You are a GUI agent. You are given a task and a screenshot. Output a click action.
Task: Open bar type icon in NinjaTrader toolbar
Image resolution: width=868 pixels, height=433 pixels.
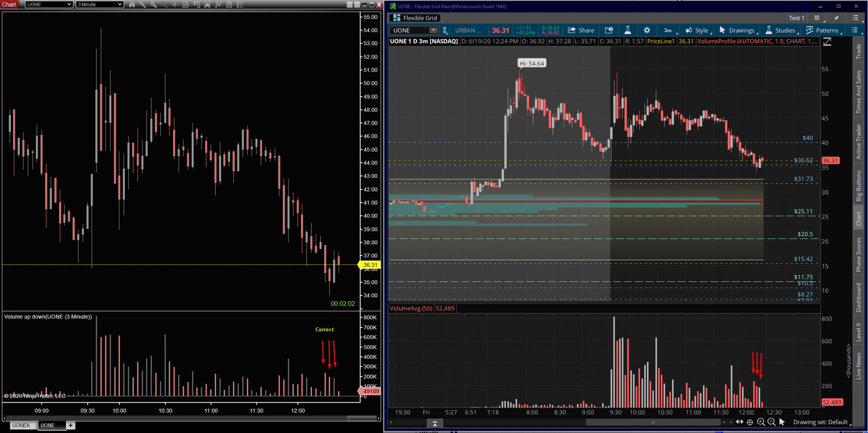pos(132,5)
